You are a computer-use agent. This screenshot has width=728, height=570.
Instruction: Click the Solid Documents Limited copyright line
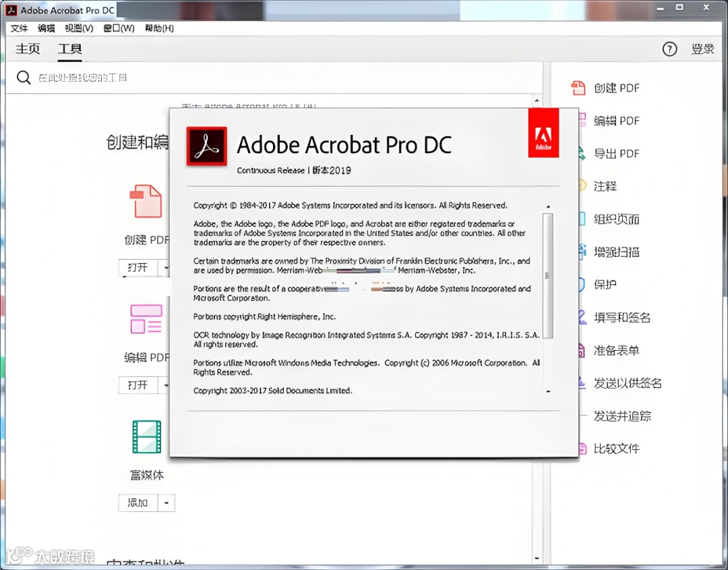[272, 391]
